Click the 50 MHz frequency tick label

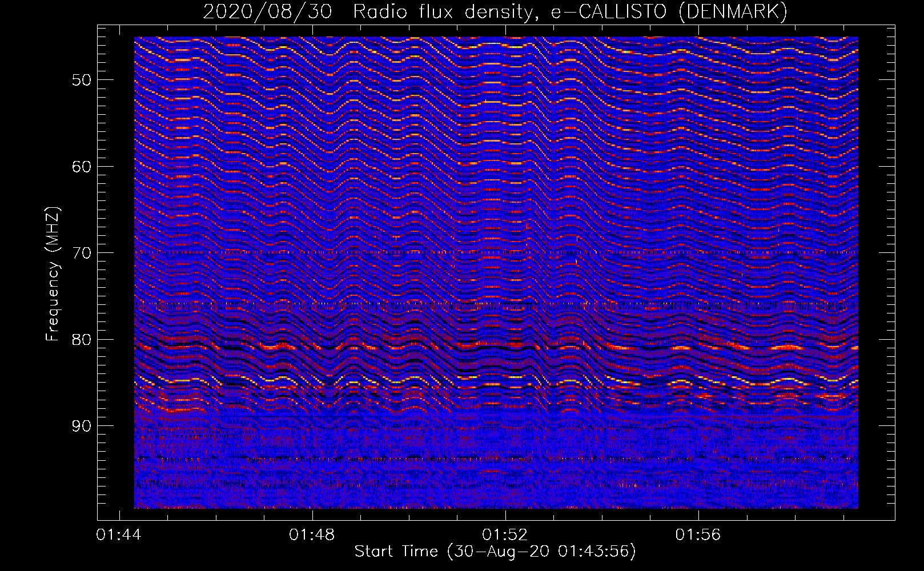click(x=82, y=80)
